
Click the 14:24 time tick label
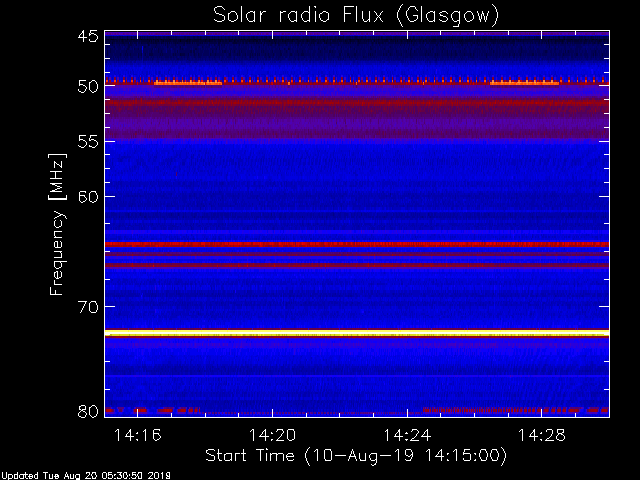(407, 435)
